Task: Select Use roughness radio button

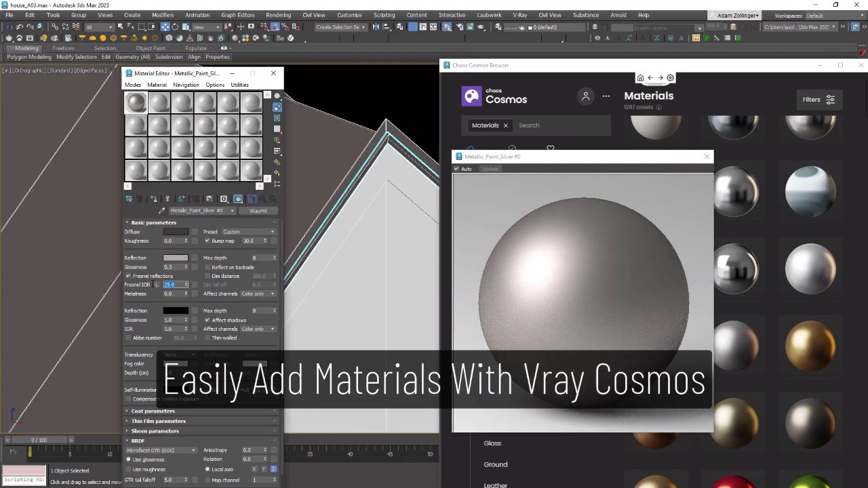Action: pos(128,469)
